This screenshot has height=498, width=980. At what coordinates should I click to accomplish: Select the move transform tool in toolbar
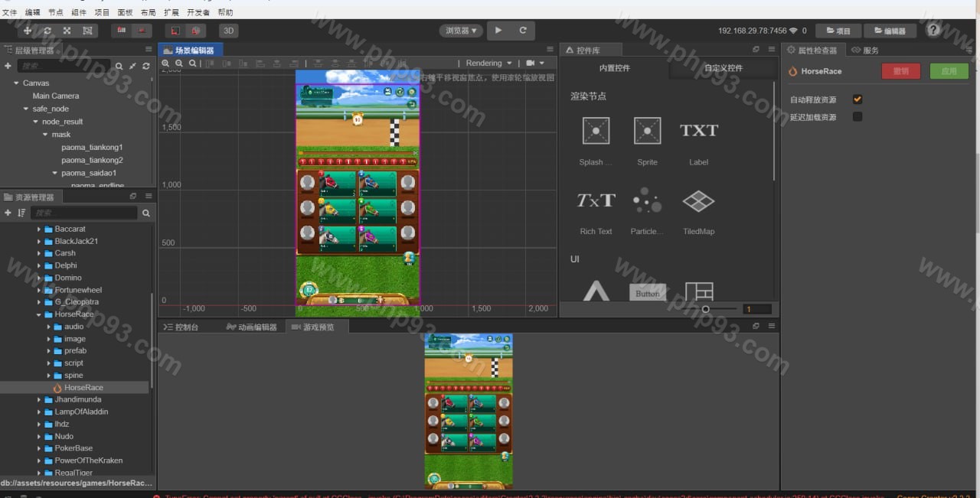pos(28,31)
